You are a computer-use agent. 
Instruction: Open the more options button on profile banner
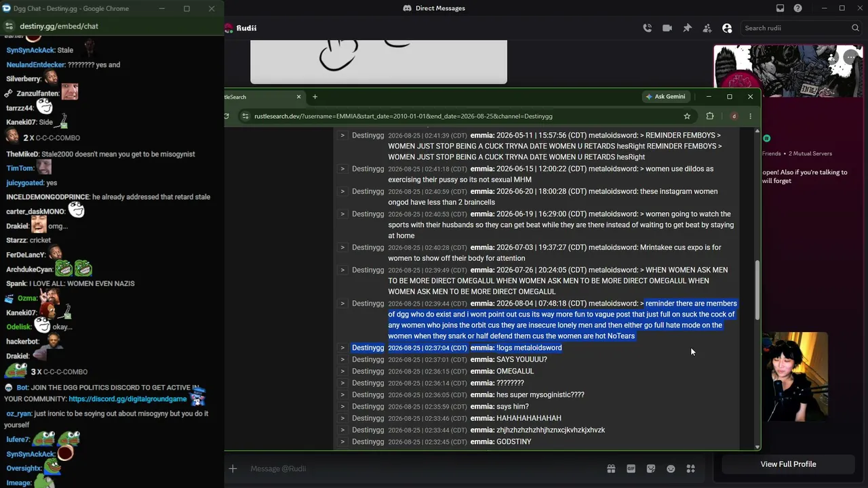pos(850,58)
